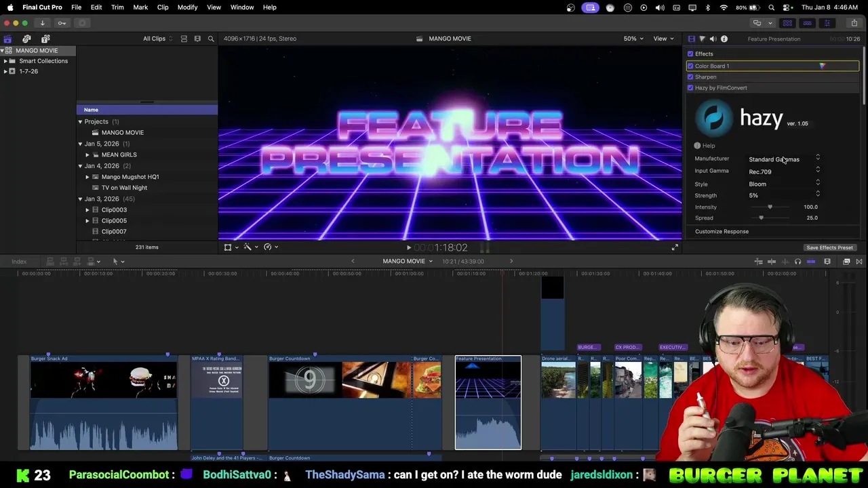Viewport: 868px width, 488px height.
Task: Open the Keyword Editor key icon
Action: pyautogui.click(x=62, y=23)
